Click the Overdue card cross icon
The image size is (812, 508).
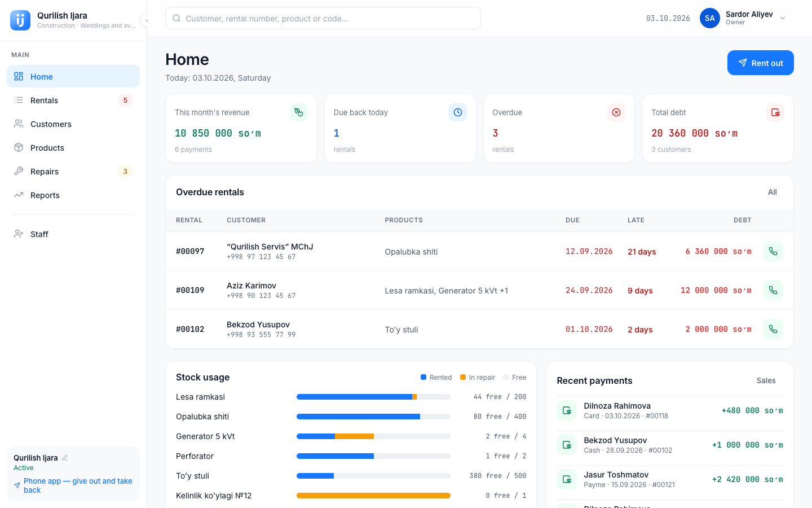pyautogui.click(x=616, y=112)
